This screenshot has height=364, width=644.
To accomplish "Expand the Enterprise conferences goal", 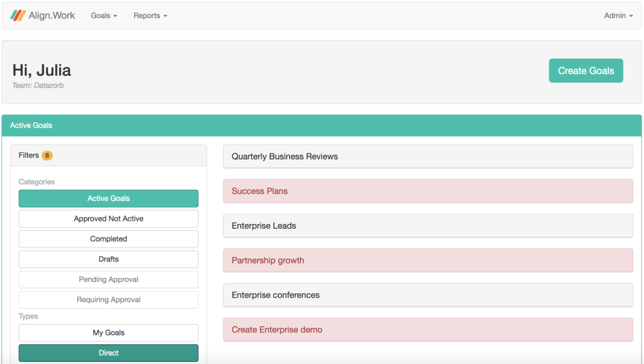I will click(x=428, y=295).
